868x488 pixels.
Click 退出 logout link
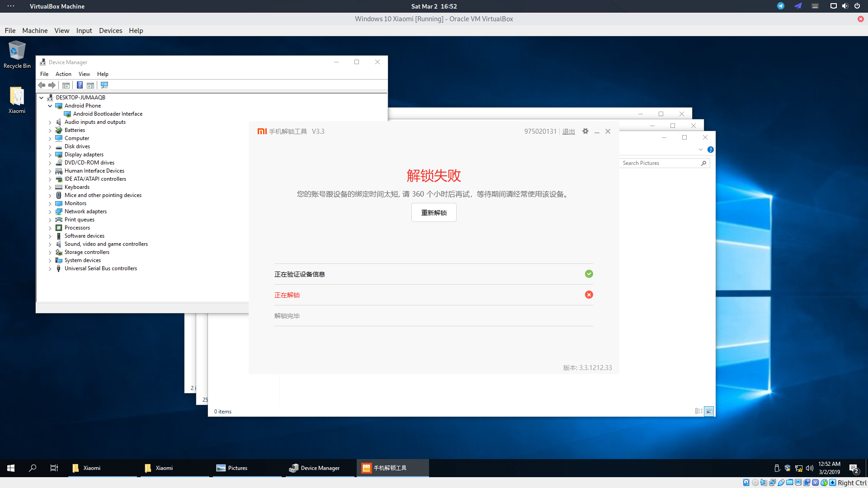569,131
